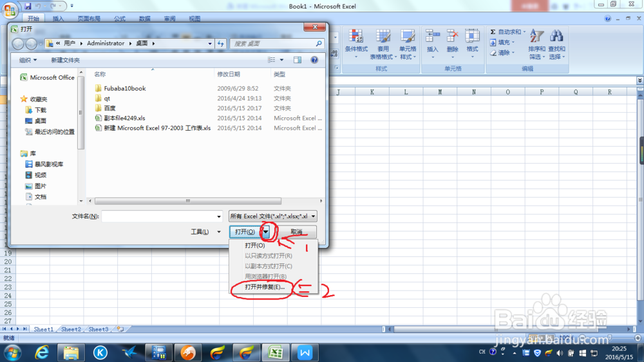The width and height of the screenshot is (644, 362).
Task: Click the 打开(O) button
Action: pyautogui.click(x=245, y=232)
